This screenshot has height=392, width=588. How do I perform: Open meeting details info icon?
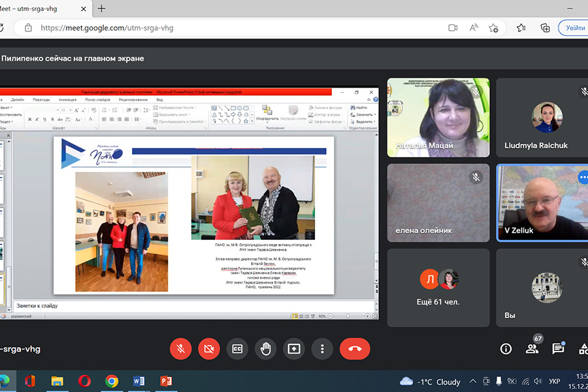click(x=506, y=349)
